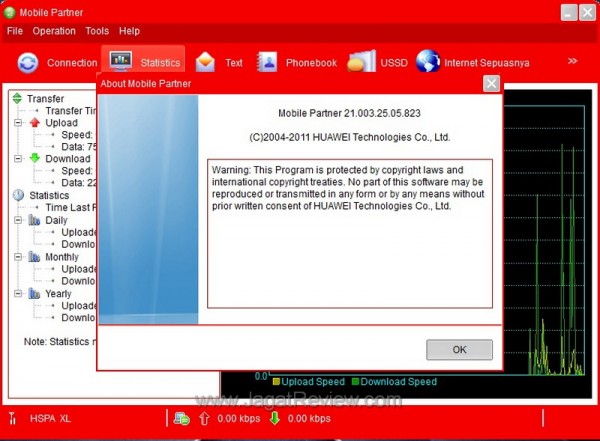Click the connection status icon in status bar

tap(181, 418)
